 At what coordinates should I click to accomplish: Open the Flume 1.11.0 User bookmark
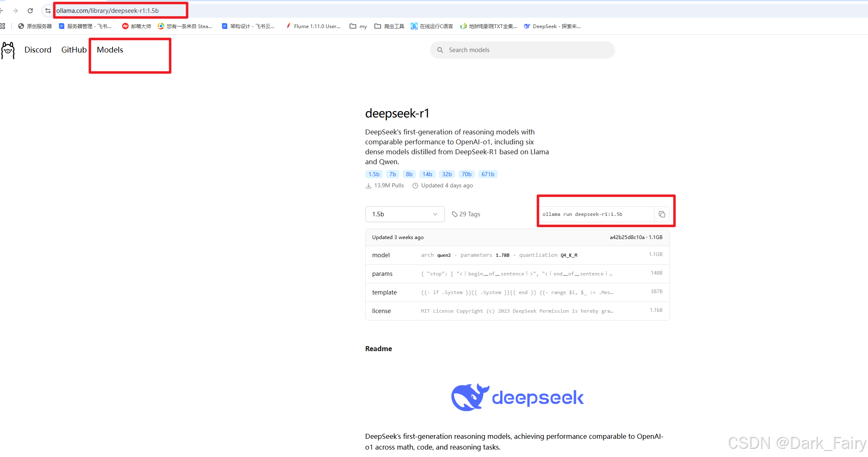(313, 26)
